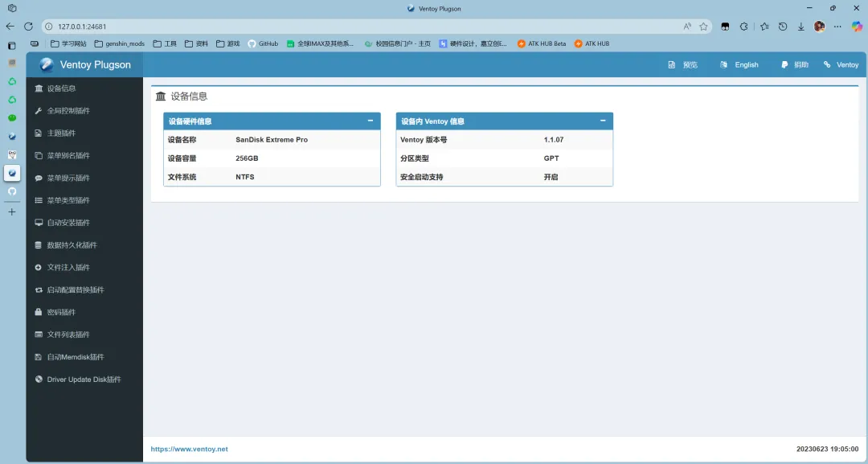Click the Ventoy version value 1.1.07

click(x=554, y=140)
